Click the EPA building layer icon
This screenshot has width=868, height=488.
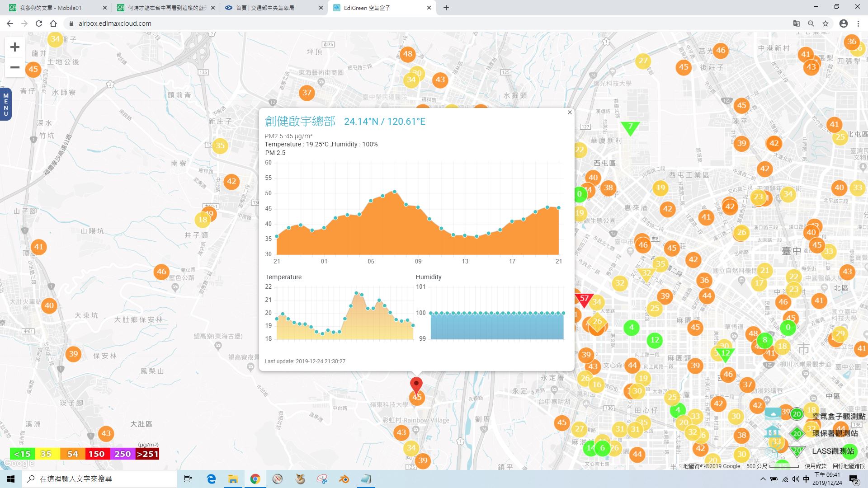point(772,431)
